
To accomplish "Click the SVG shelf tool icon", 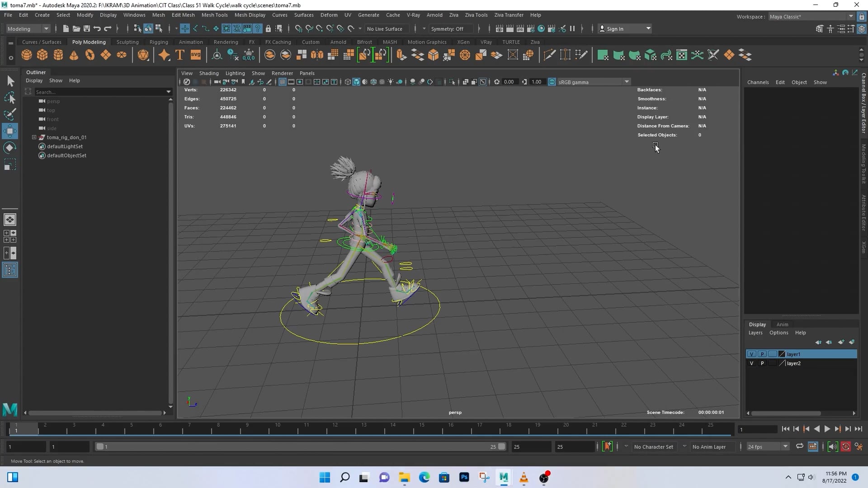I will click(195, 55).
